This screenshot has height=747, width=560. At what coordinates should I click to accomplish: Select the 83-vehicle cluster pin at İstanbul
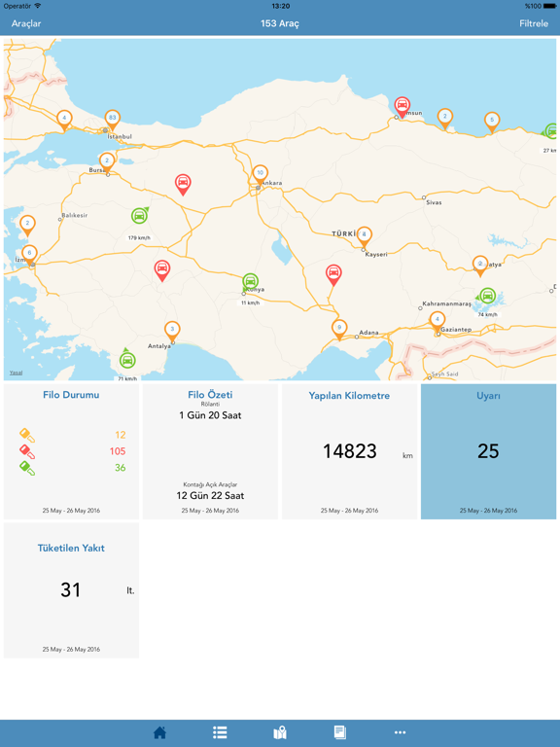point(113,120)
